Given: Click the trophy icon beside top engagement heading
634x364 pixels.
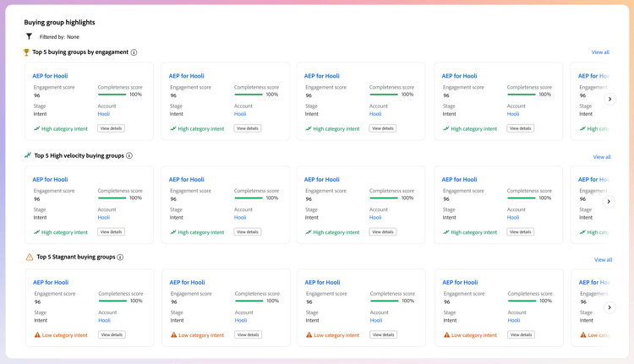Looking at the screenshot, I should click(x=26, y=52).
